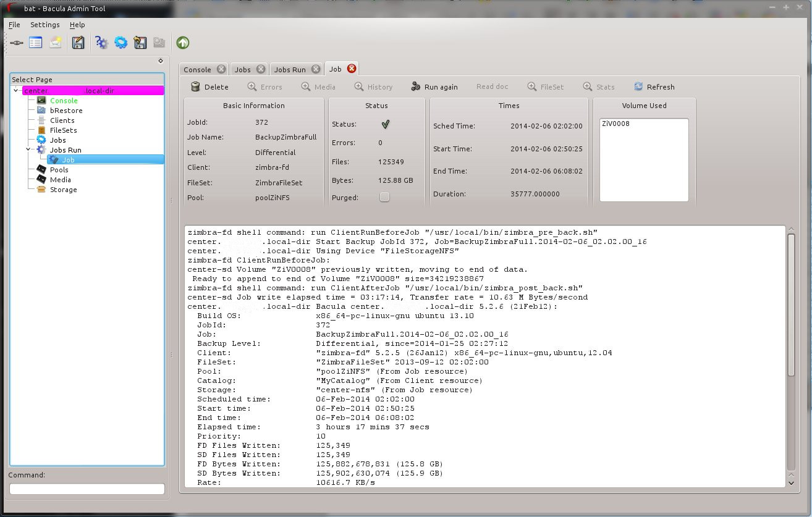Click the job log scroll-up arrow
The height and width of the screenshot is (517, 812).
click(792, 230)
